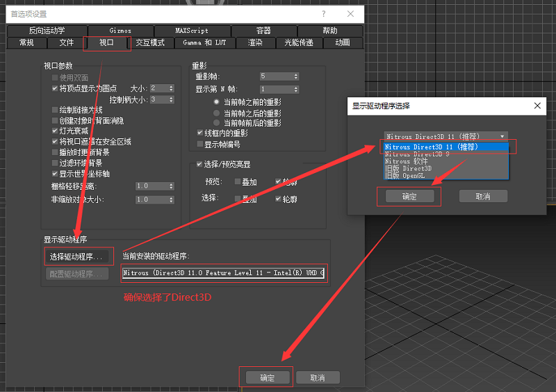
Task: Click the 显示第 N 帧 spinner arrows
Action: coord(296,90)
